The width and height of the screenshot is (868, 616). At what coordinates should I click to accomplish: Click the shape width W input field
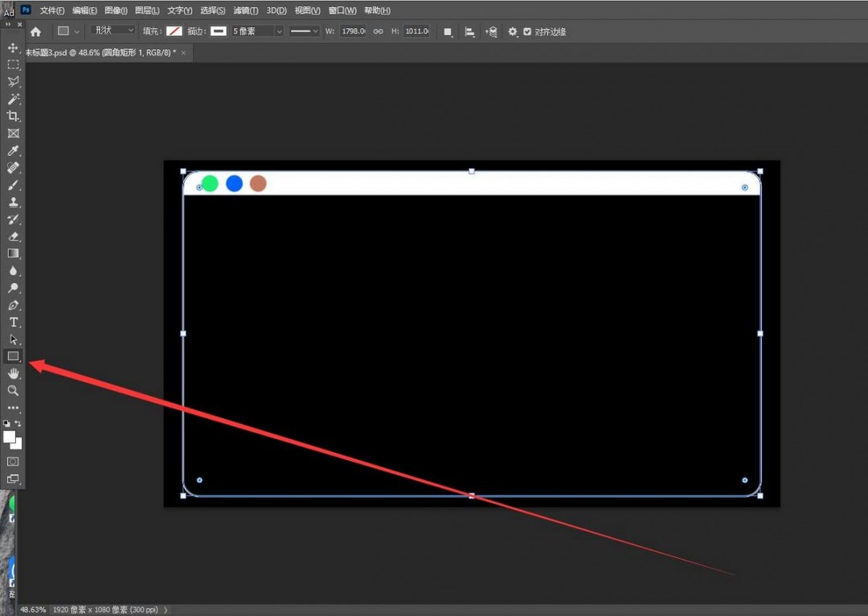pyautogui.click(x=352, y=31)
